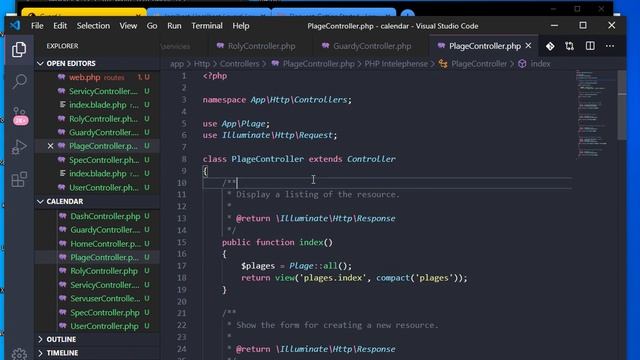Screen dimensions: 640x360
Task: Click line number 15 in the gutter
Action: point(182,242)
